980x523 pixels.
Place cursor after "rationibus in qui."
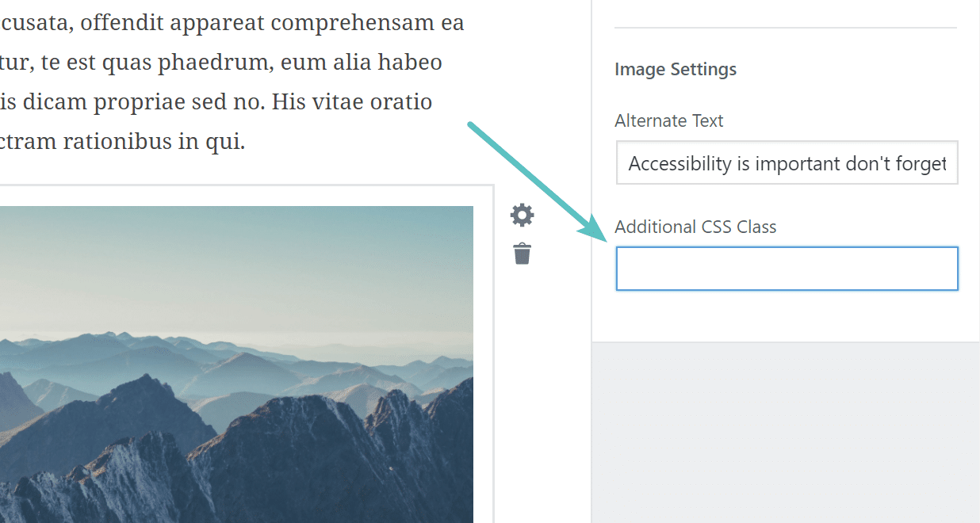tap(246, 143)
